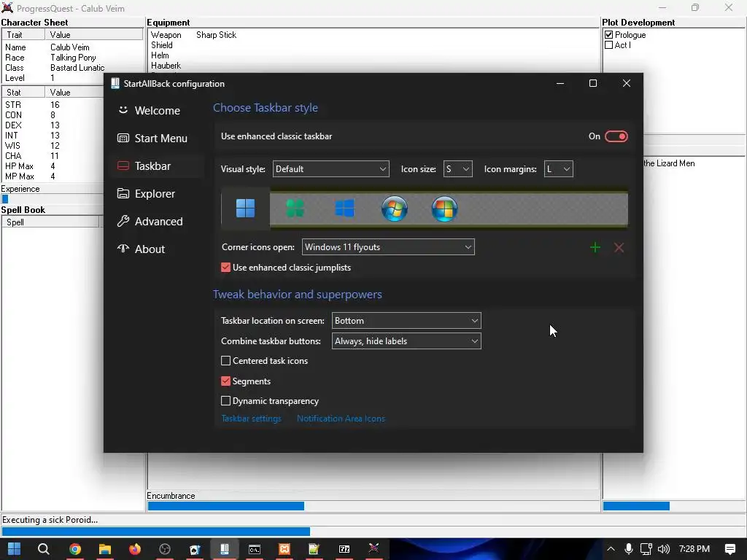Screen dimensions: 747x560
Task: Click the task progress bar below Executing text
Action: 373,532
